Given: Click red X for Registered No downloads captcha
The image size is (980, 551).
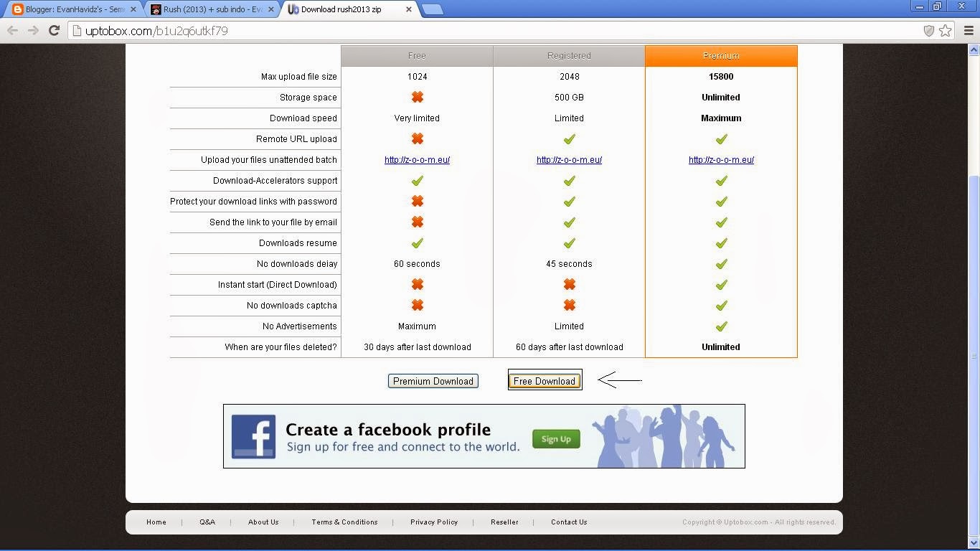Looking at the screenshot, I should (x=569, y=305).
